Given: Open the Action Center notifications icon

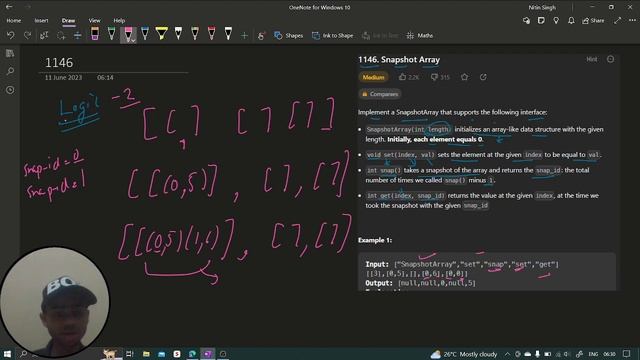Looking at the screenshot, I should (627, 354).
